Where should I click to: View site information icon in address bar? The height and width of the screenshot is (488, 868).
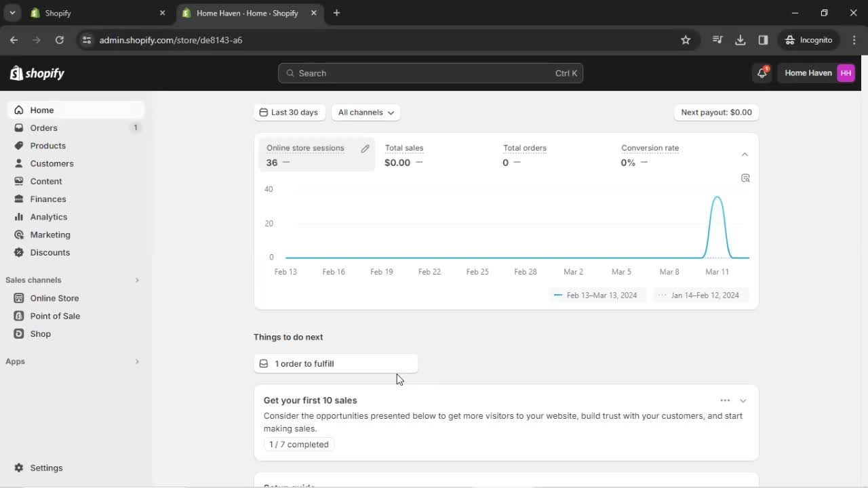point(86,40)
